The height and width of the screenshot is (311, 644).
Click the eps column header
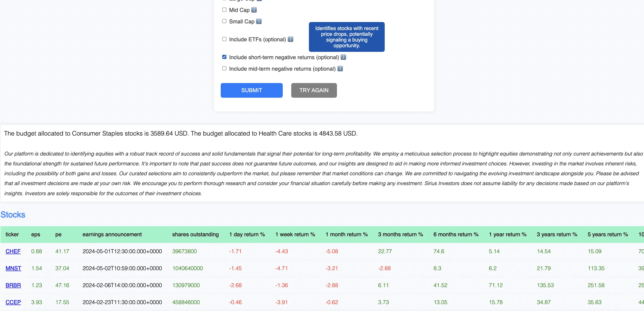coord(36,234)
